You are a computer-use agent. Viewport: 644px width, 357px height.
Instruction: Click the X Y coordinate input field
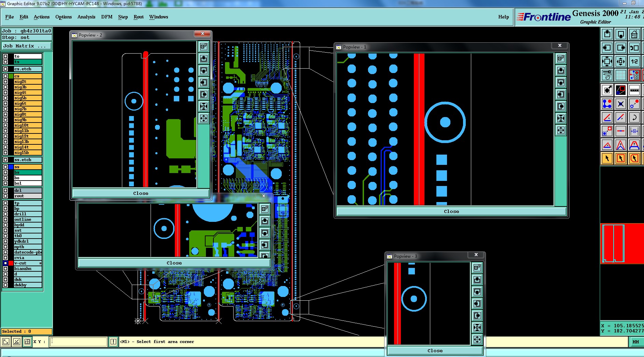pyautogui.click(x=79, y=342)
